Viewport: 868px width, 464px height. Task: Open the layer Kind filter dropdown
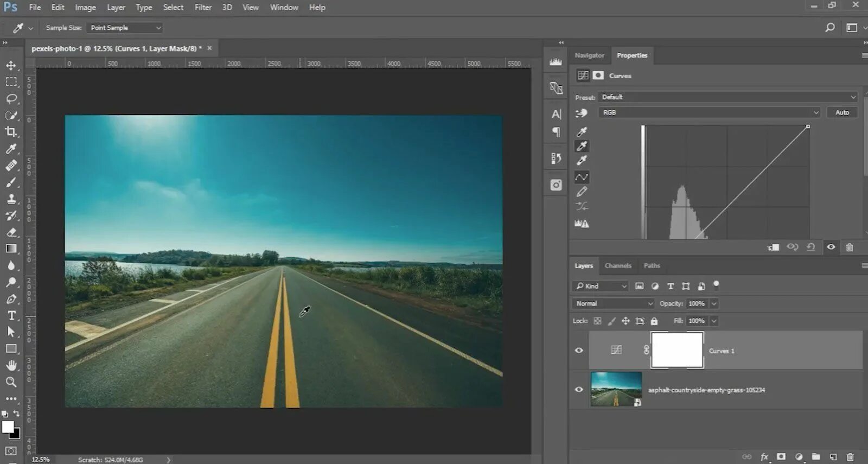pos(601,286)
